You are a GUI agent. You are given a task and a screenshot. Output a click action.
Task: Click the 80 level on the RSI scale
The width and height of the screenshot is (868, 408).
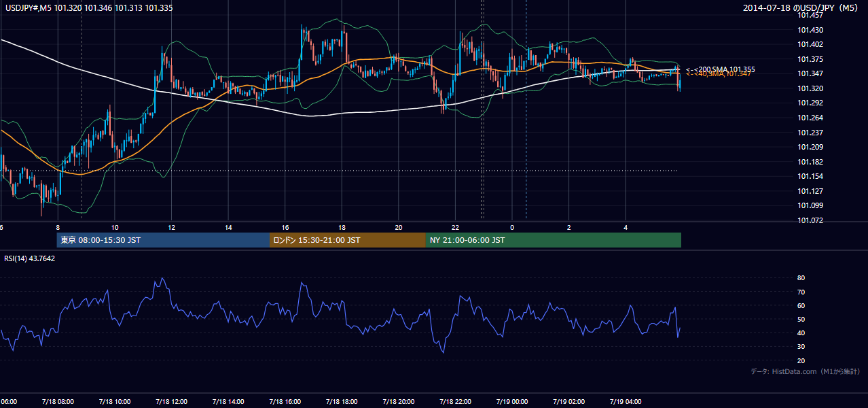pyautogui.click(x=801, y=278)
